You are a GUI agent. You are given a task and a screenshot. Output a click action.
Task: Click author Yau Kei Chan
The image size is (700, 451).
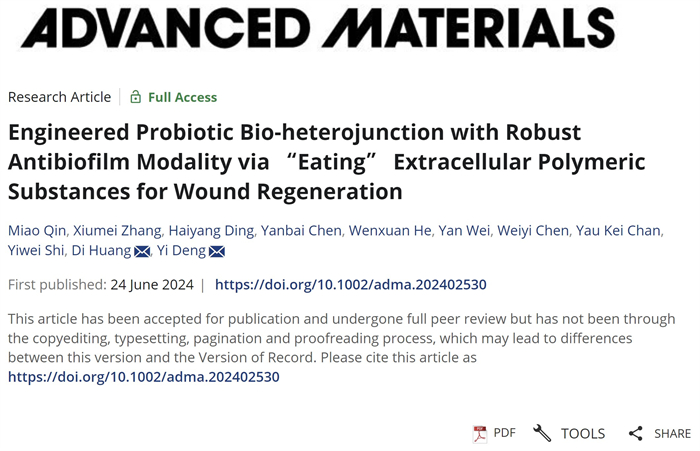coord(618,231)
